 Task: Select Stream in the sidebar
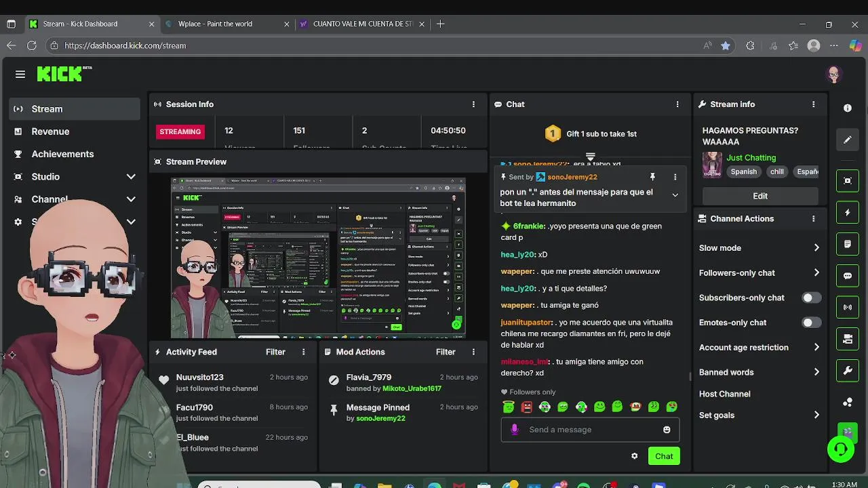[75, 108]
